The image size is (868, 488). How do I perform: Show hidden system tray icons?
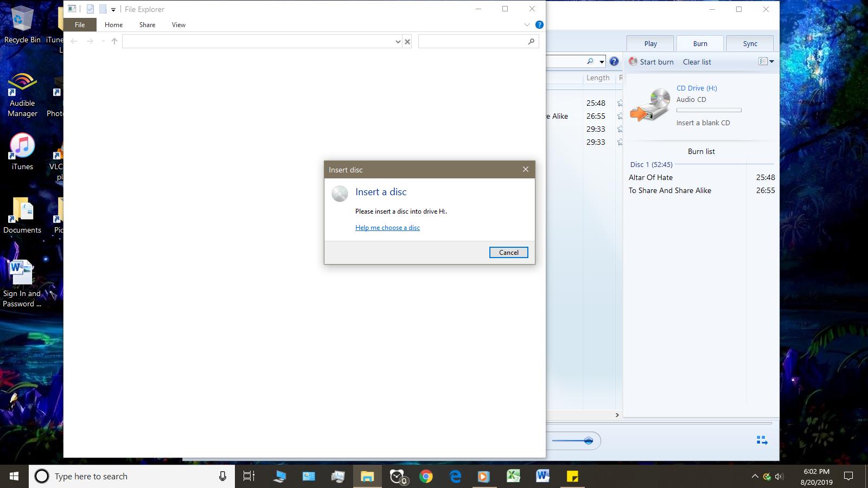coord(755,476)
